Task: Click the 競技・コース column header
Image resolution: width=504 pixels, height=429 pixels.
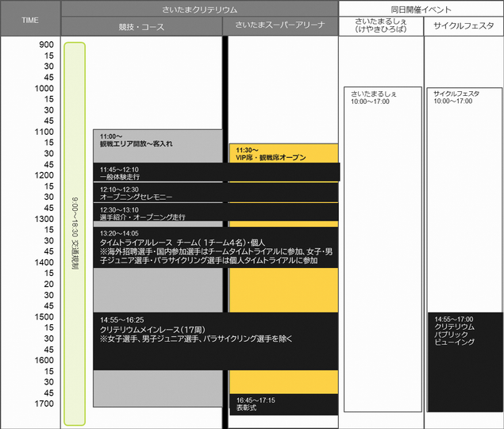Action: [x=141, y=27]
